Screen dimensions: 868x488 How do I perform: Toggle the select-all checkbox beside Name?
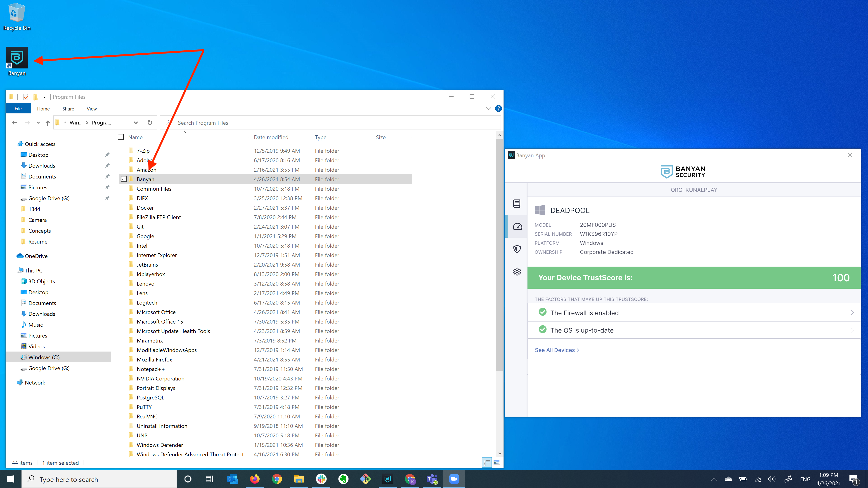click(x=121, y=137)
